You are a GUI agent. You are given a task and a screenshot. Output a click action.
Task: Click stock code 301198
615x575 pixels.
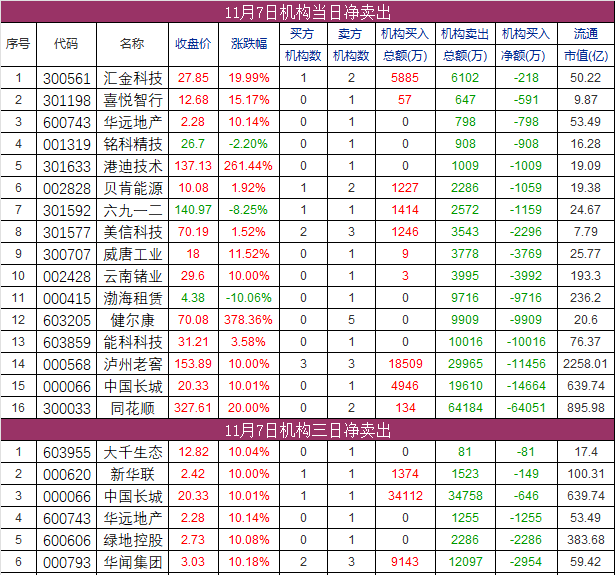point(67,101)
